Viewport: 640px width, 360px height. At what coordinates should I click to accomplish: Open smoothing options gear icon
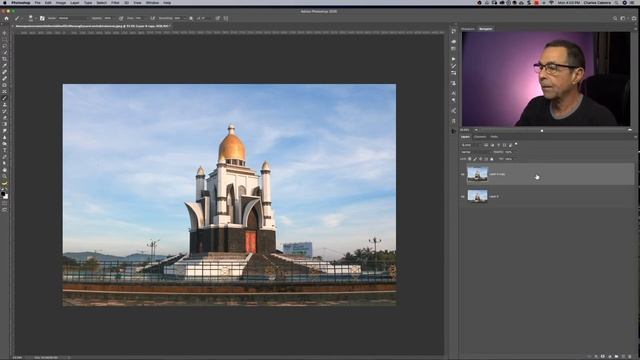[x=191, y=18]
